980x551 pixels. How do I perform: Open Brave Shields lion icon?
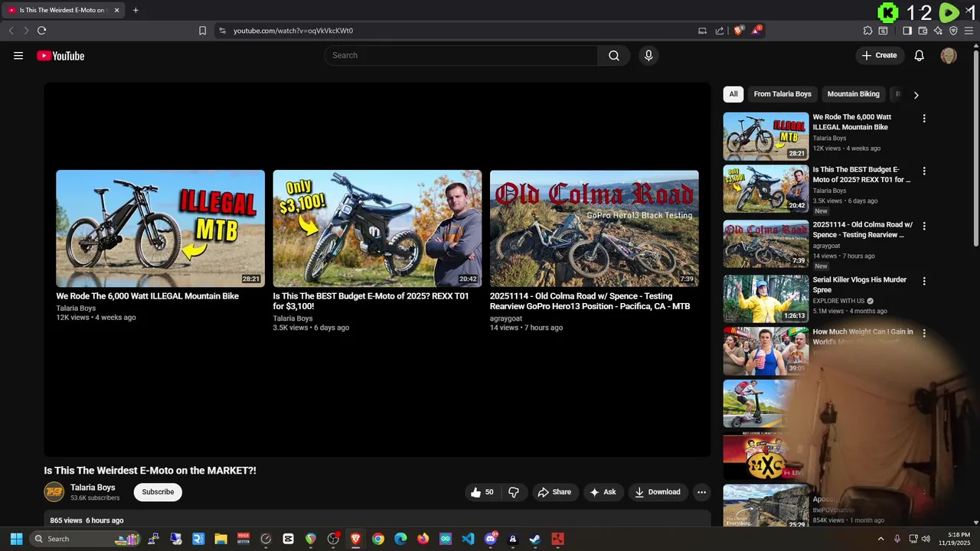point(739,31)
